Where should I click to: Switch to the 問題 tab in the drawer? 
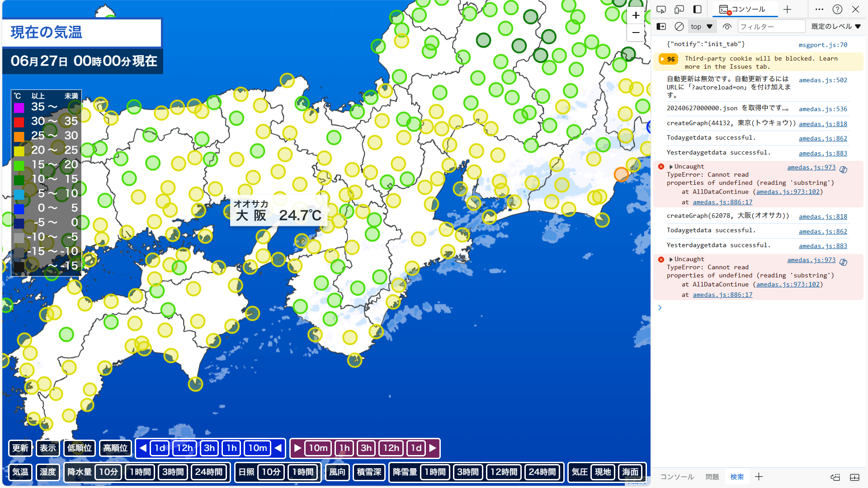[712, 477]
